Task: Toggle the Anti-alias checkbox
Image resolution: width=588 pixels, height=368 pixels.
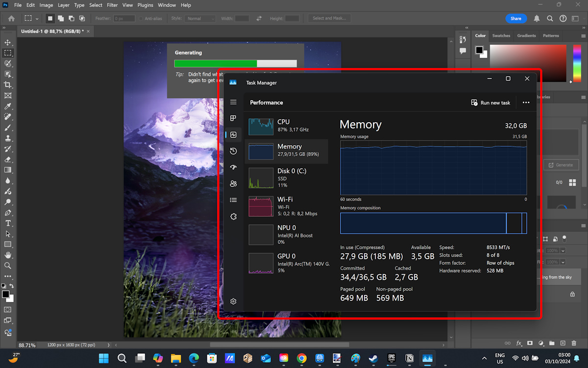Action: 141,19
